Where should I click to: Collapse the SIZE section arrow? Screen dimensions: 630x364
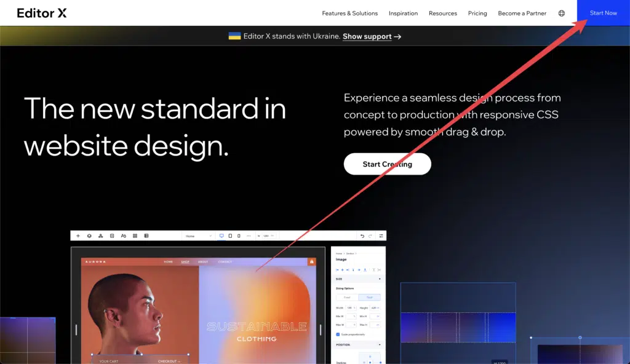[x=380, y=279]
